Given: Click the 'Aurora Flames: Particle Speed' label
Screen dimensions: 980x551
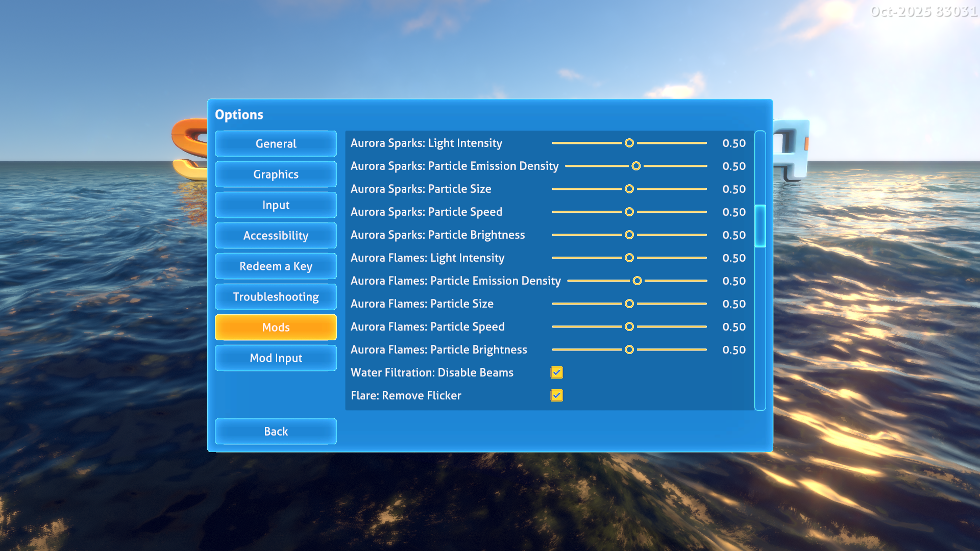Looking at the screenshot, I should [427, 327].
